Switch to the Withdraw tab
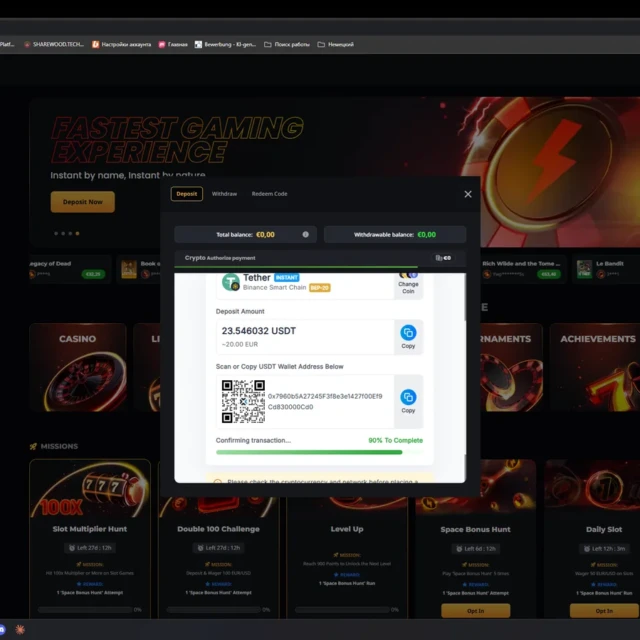The image size is (640, 640). 224,194
